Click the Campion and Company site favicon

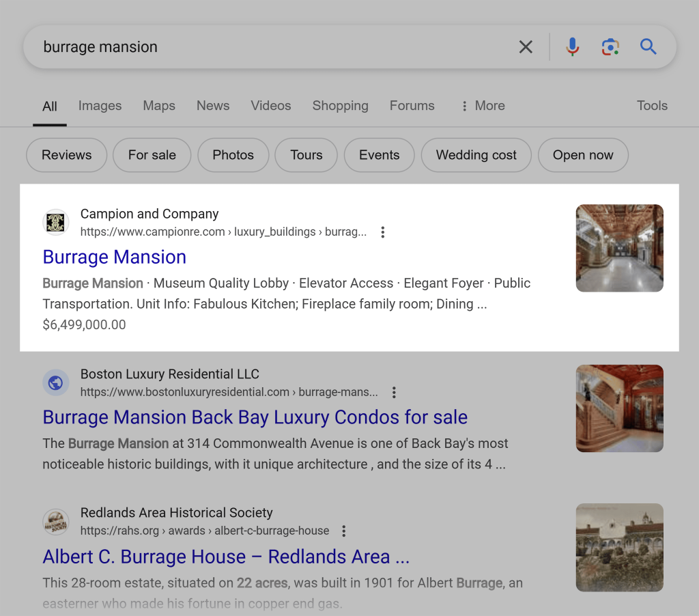coord(56,222)
